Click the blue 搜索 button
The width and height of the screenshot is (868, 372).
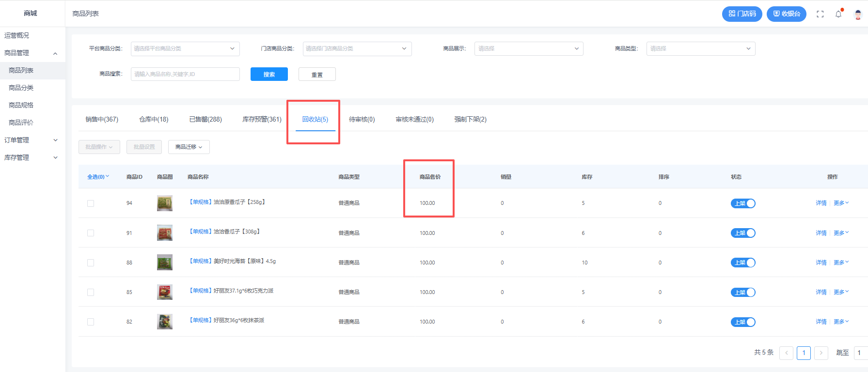point(269,74)
